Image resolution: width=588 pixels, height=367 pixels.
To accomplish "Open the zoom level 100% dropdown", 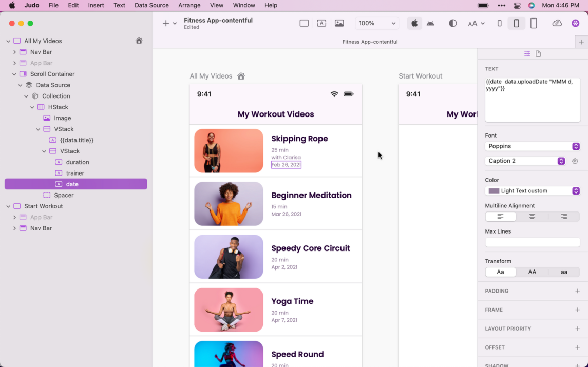I will pyautogui.click(x=376, y=23).
